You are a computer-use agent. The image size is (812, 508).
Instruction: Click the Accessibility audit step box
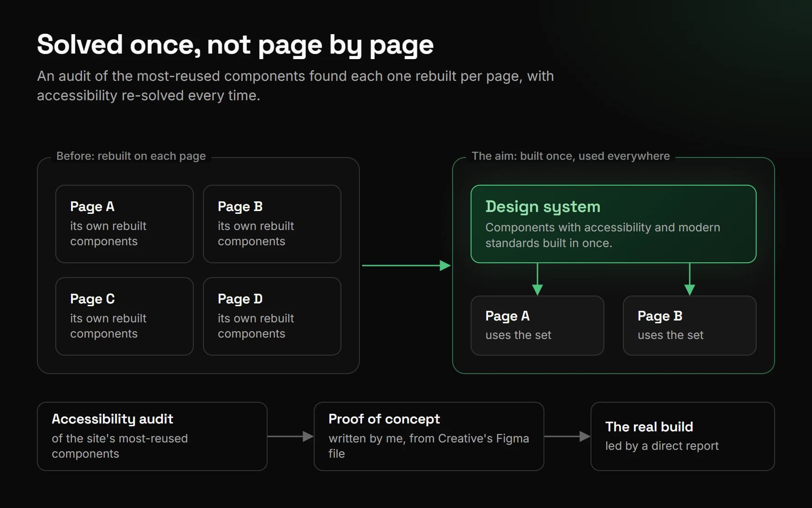click(152, 436)
